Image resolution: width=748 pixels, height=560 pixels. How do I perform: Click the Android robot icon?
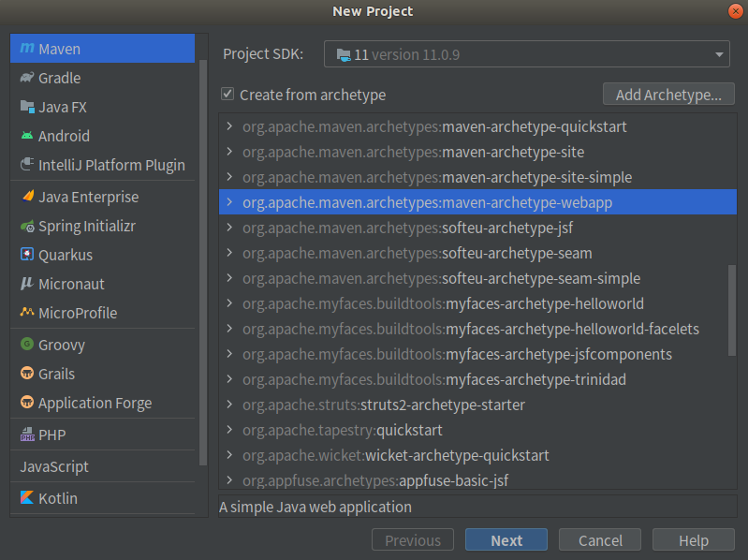coord(27,136)
